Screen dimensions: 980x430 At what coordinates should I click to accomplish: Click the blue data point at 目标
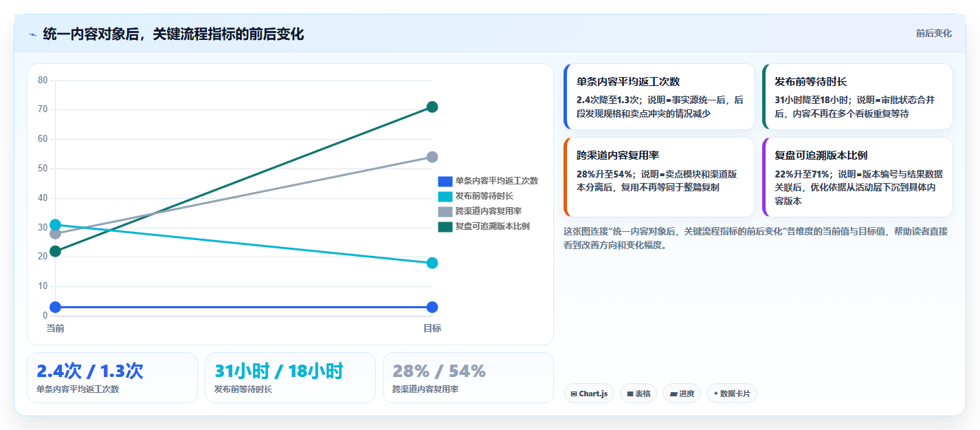[x=432, y=307]
